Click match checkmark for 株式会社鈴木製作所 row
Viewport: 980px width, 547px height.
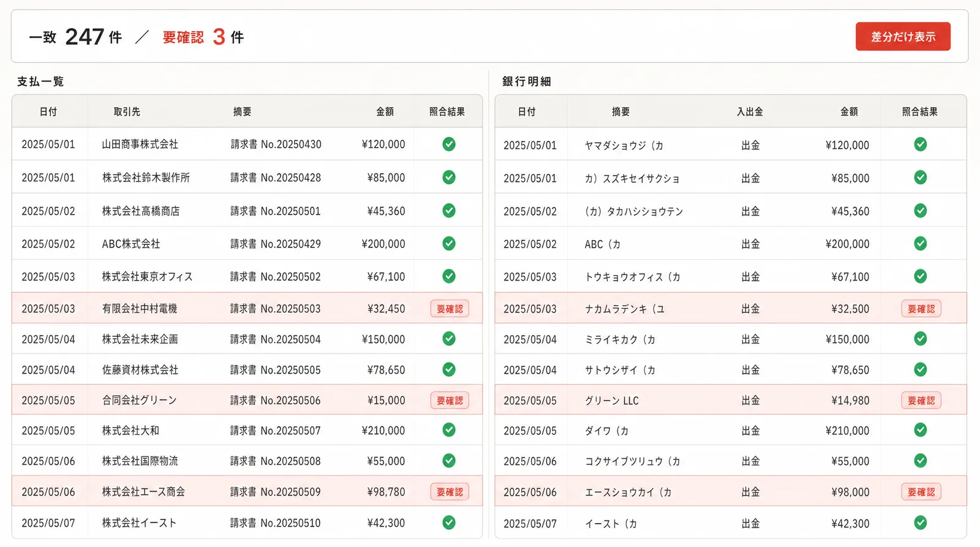coord(449,177)
